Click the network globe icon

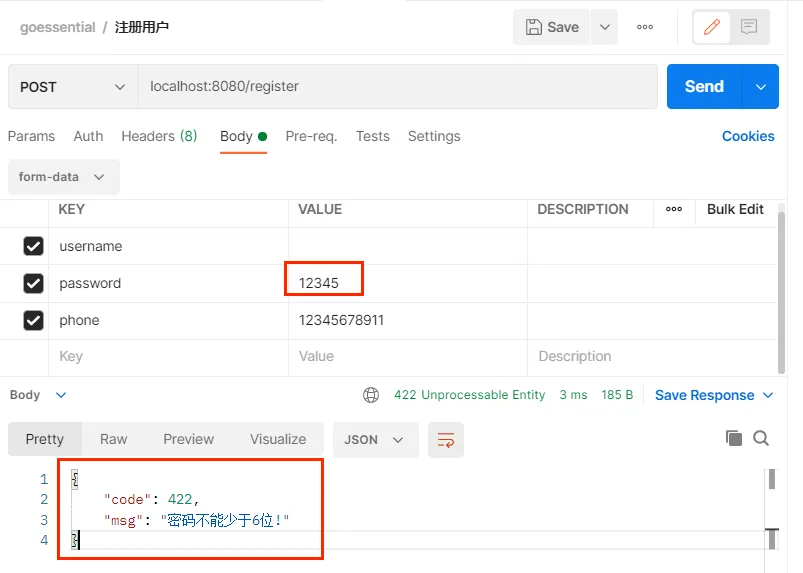pyautogui.click(x=371, y=395)
